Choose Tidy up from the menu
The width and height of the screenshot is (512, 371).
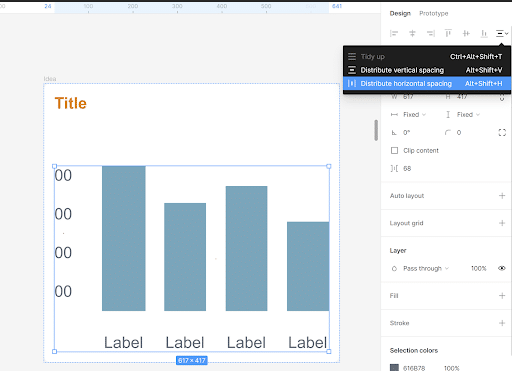coord(427,57)
